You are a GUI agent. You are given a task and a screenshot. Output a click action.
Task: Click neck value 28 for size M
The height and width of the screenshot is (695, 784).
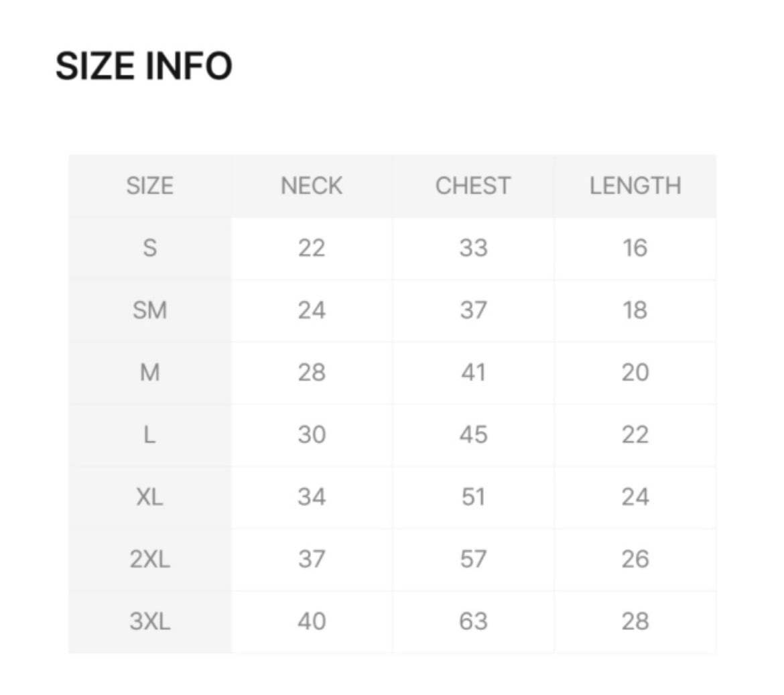click(312, 373)
